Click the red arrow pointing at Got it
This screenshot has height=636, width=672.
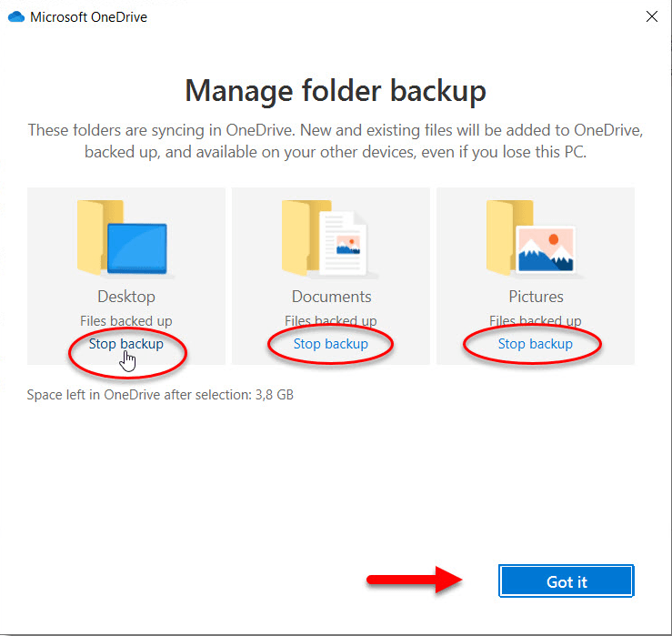point(416,580)
